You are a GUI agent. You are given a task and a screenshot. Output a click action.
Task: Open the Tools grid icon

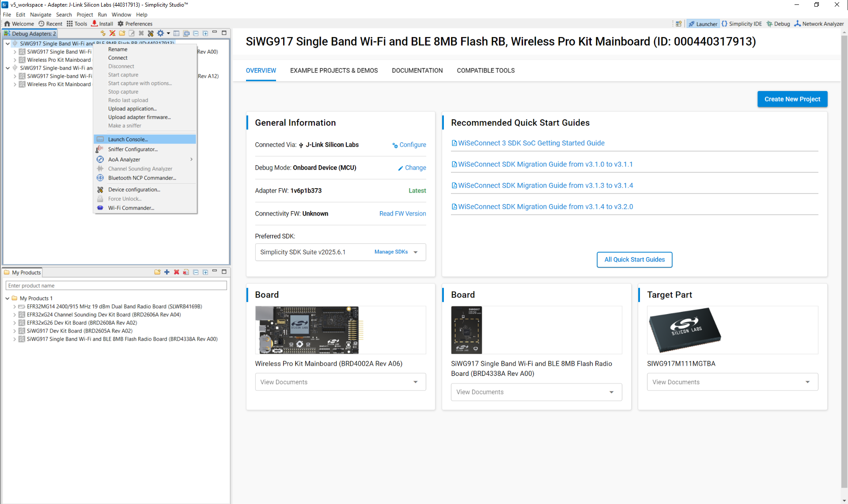70,23
